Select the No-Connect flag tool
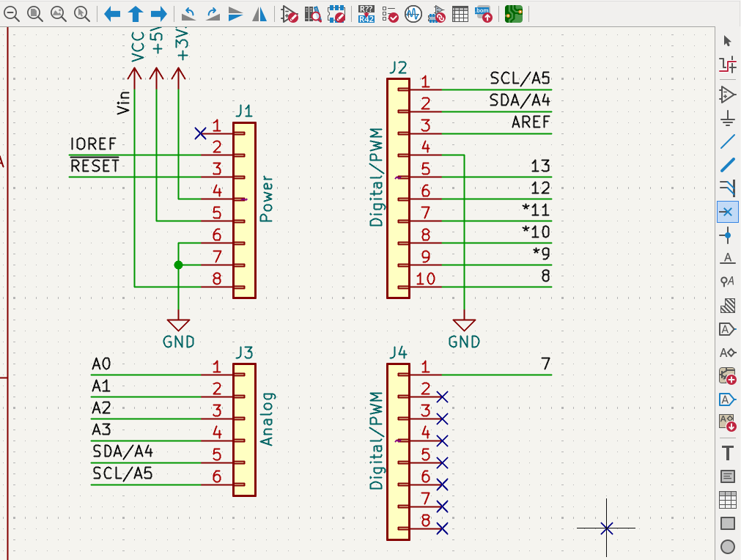Viewport: 741px width, 560px height. point(727,213)
